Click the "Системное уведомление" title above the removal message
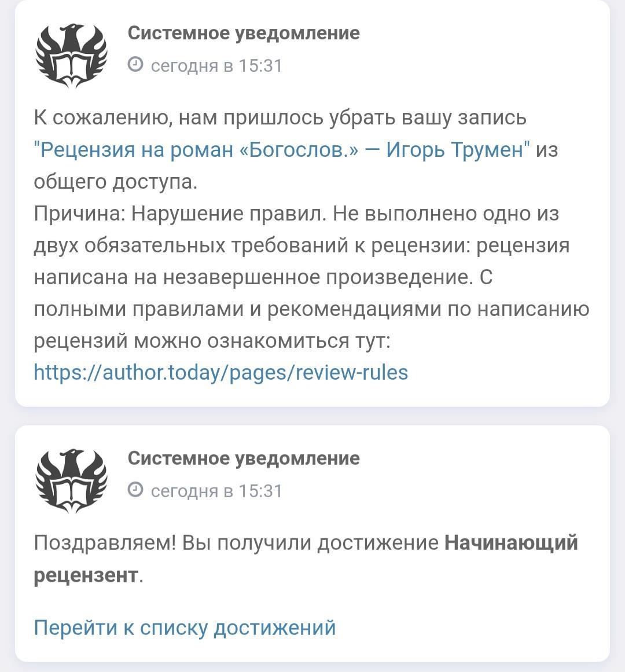 pos(244,33)
